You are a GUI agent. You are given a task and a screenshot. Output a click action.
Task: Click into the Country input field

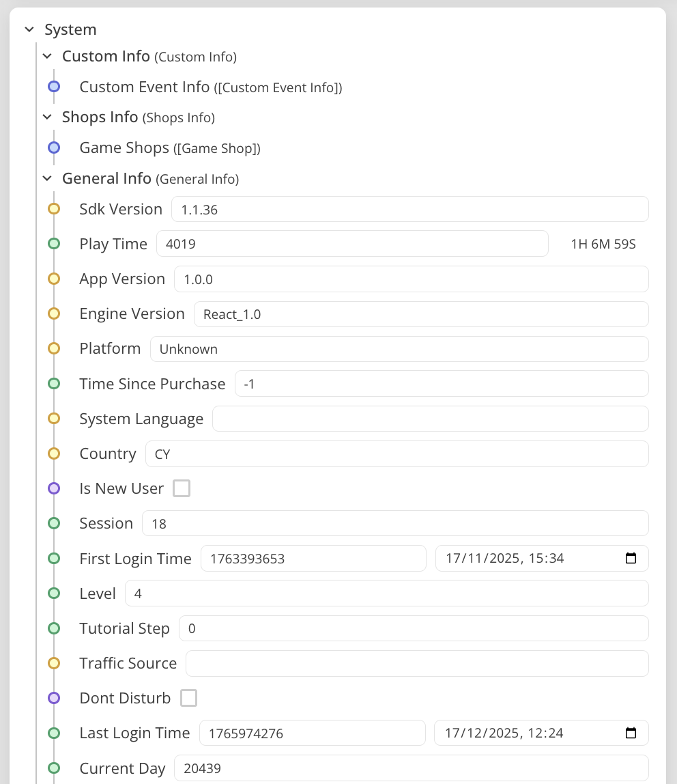click(x=396, y=453)
